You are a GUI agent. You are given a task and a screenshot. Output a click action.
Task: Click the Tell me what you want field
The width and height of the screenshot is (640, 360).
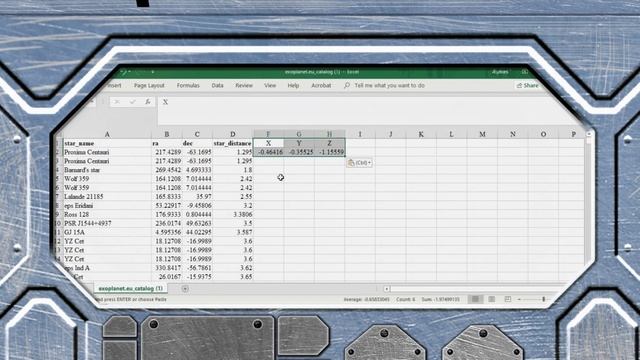click(x=389, y=85)
